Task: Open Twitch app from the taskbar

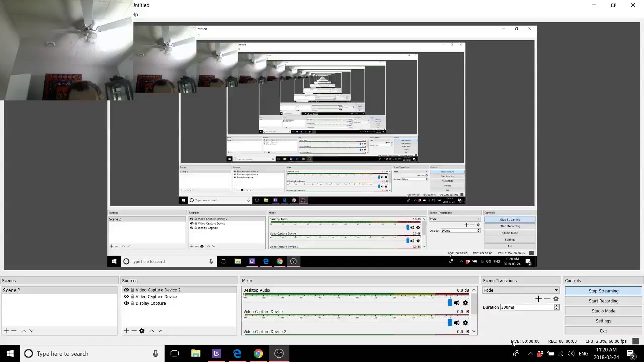Action: tap(217, 354)
